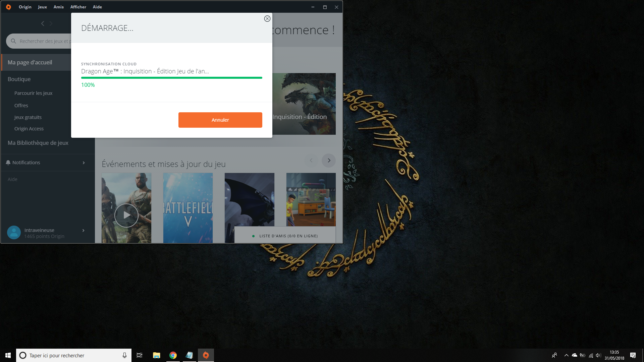The width and height of the screenshot is (644, 362).
Task: Go to next events carousel page
Action: 329,161
